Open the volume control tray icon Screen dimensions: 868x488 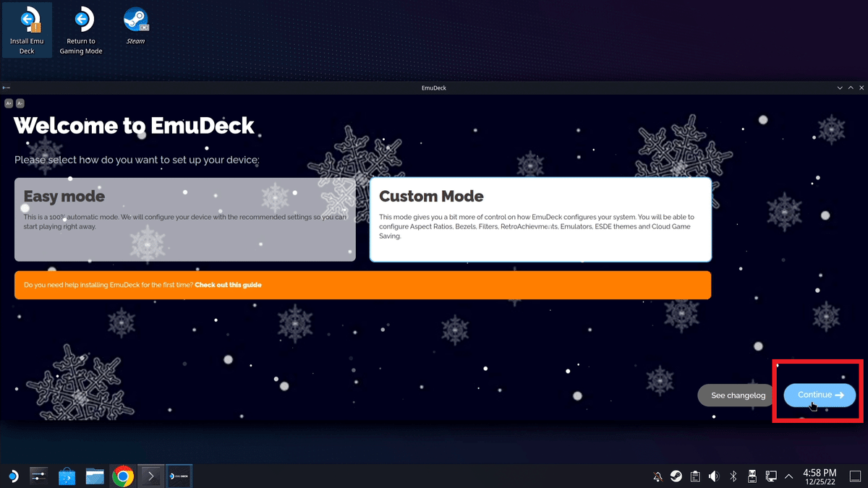(714, 476)
